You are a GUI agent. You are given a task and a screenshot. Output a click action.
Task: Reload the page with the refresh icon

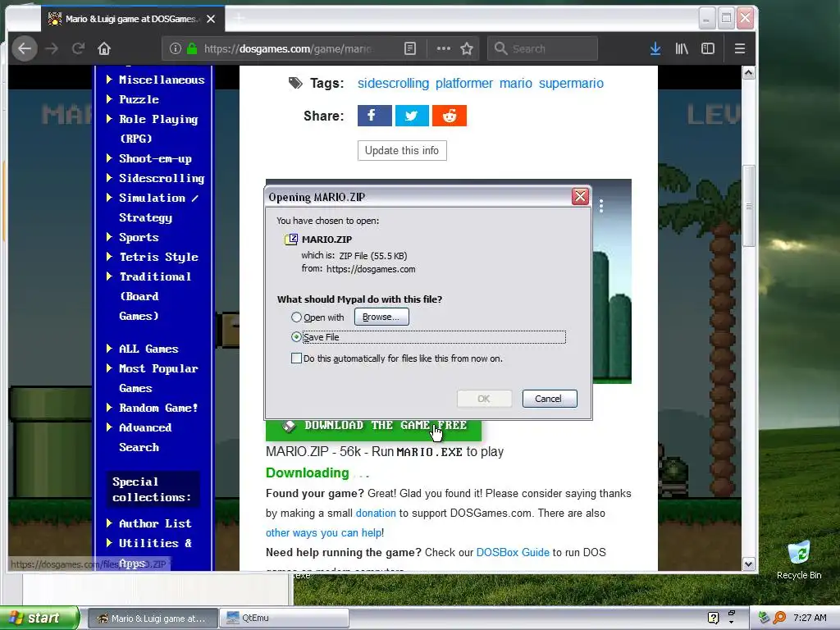pos(78,48)
